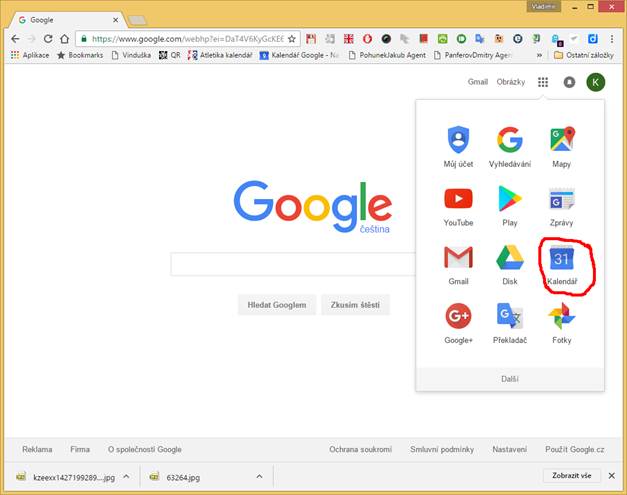
Task: Open the Obrázky images link
Action: pos(511,82)
